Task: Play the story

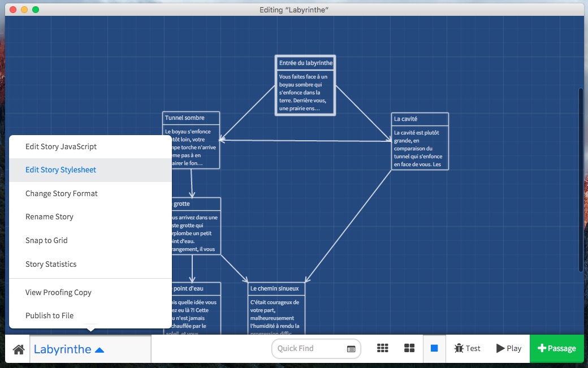Action: pyautogui.click(x=509, y=348)
